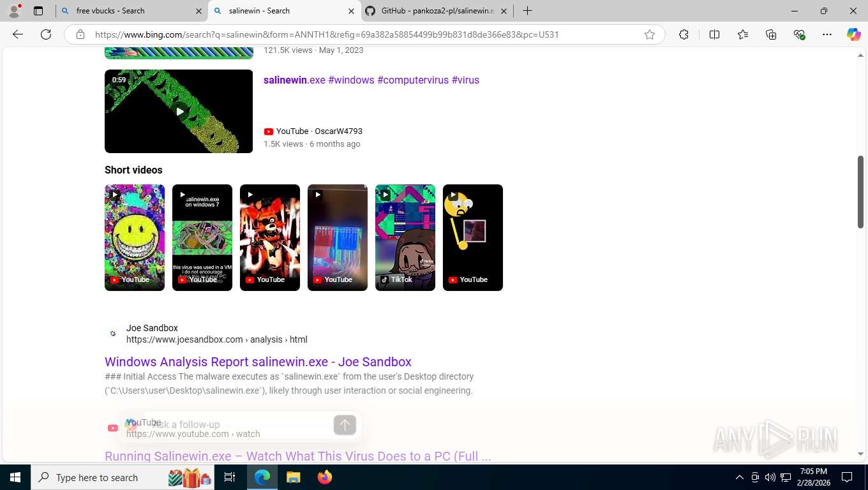Image resolution: width=868 pixels, height=490 pixels.
Task: Open the Windows Start menu
Action: pos(15,477)
